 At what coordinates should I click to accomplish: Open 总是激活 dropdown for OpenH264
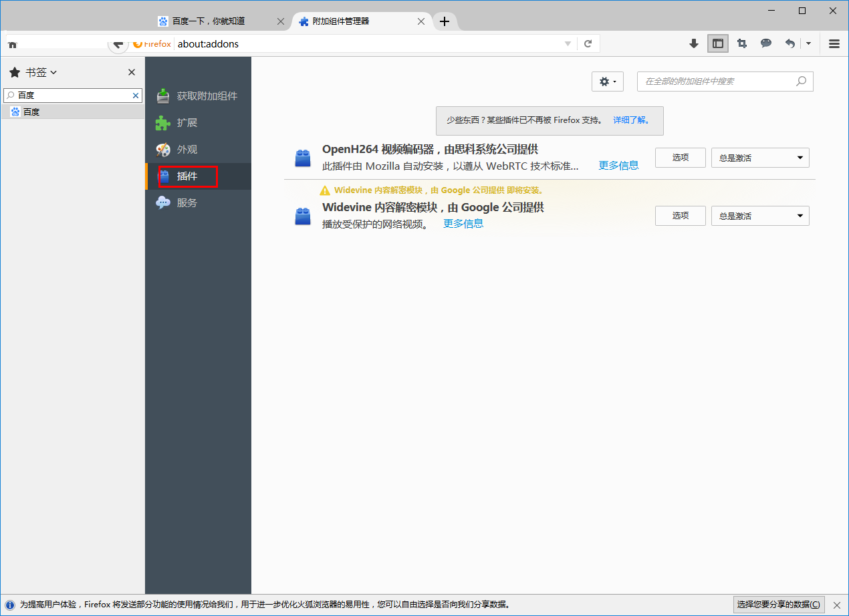760,158
